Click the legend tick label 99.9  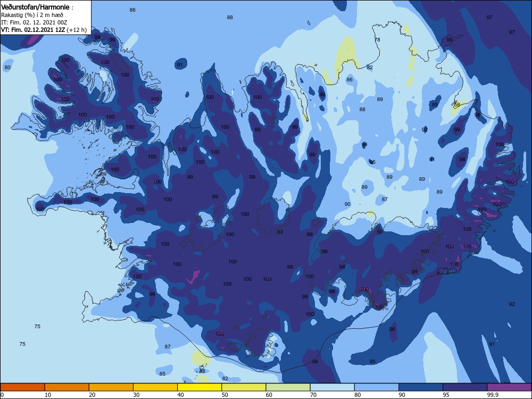(493, 395)
